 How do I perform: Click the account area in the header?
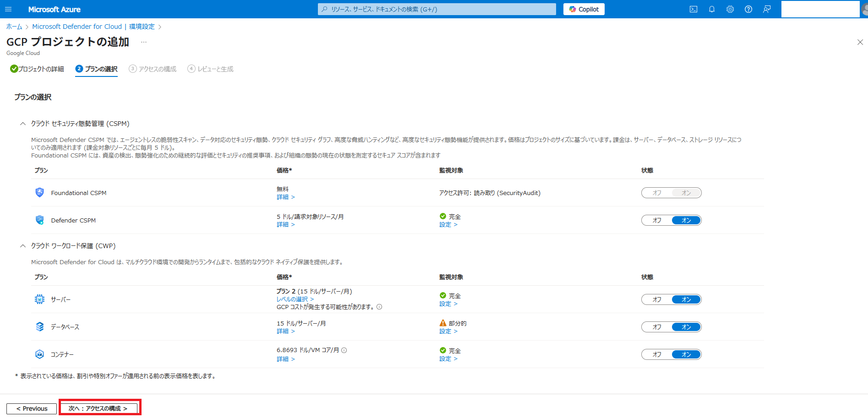(x=820, y=9)
